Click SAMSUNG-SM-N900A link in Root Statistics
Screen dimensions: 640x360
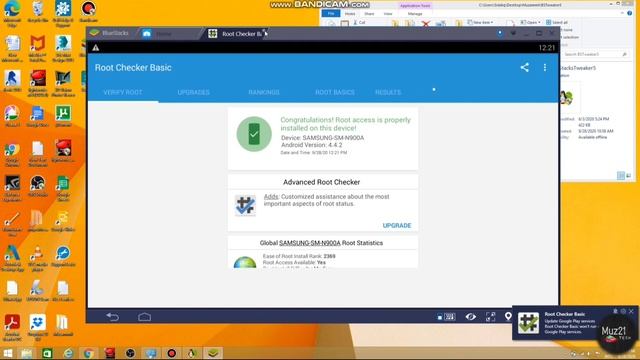[310, 243]
